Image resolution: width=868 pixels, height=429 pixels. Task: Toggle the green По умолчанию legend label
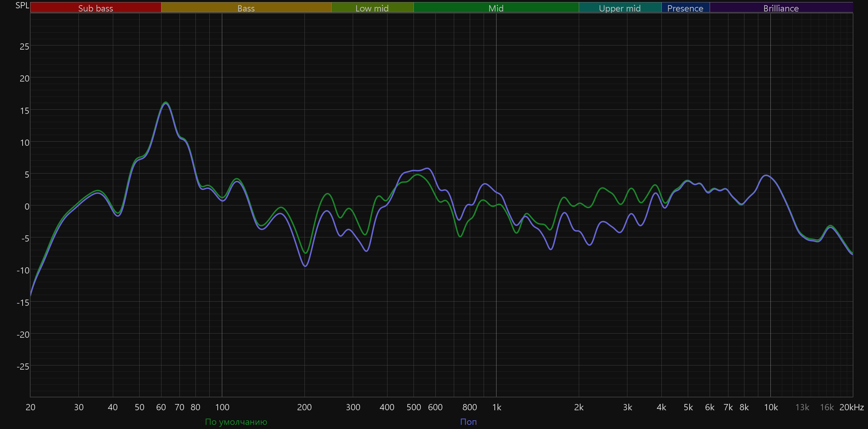(x=236, y=422)
